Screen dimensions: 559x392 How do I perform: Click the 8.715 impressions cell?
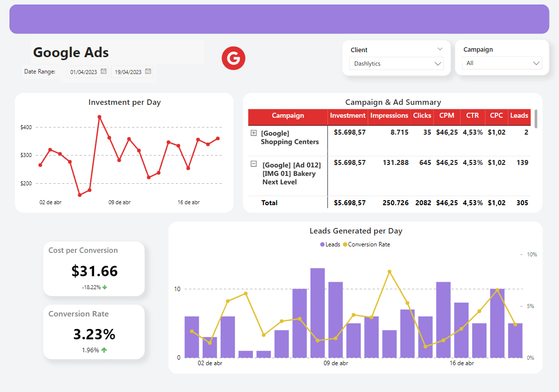(399, 132)
